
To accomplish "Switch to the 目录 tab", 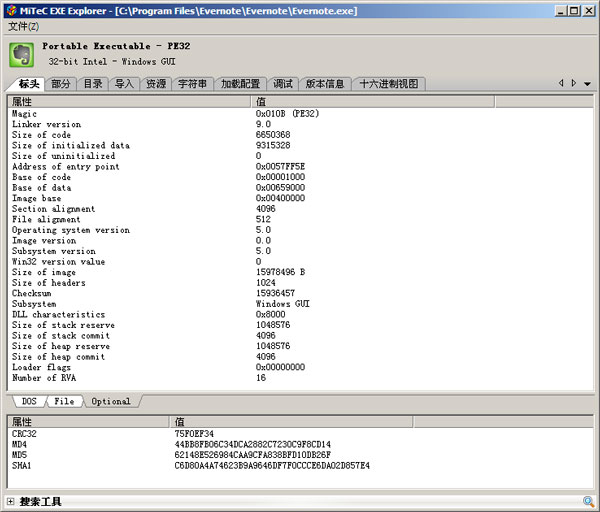I will point(93,84).
